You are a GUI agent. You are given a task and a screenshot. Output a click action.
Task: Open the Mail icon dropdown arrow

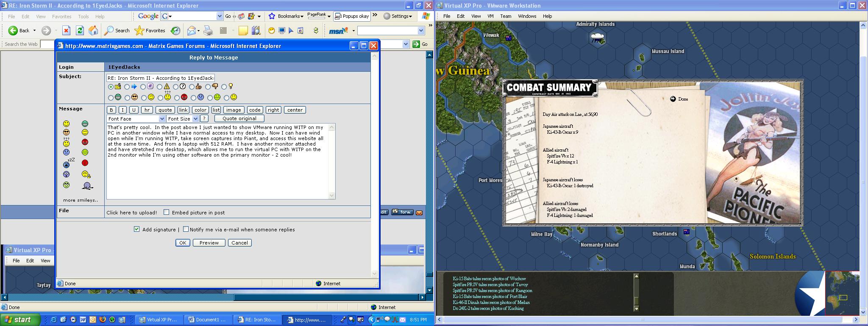[x=198, y=31]
